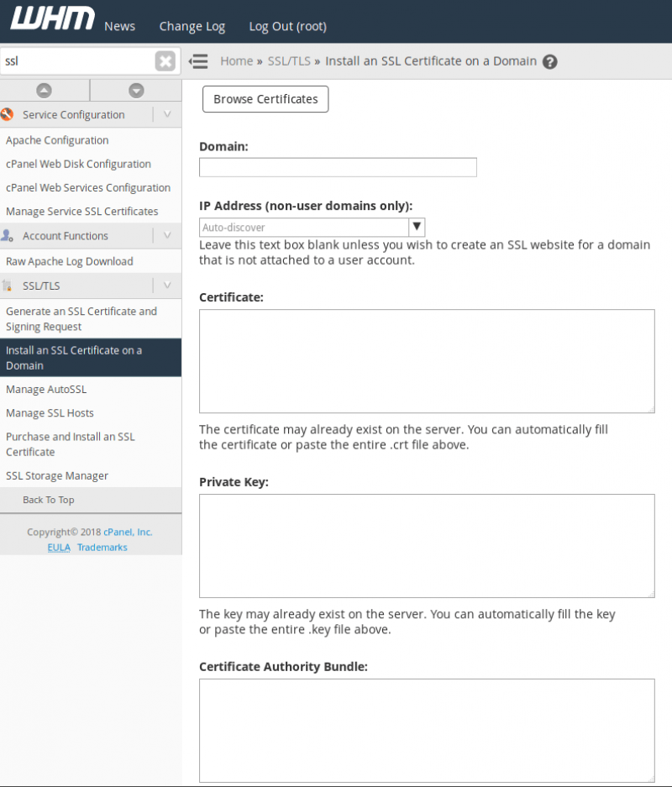672x787 pixels.
Task: Go to SSL/TLS in the breadcrumb
Action: 289,61
